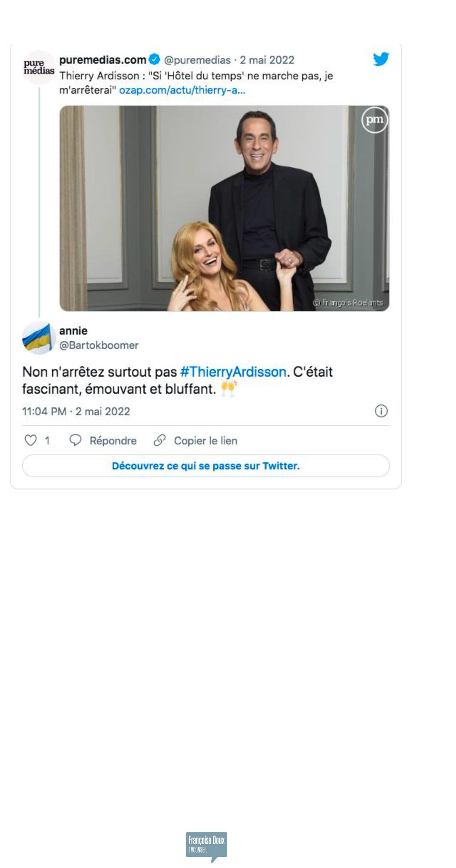This screenshot has width=456, height=868.
Task: Open the @Bartokboomer handle
Action: (99, 345)
